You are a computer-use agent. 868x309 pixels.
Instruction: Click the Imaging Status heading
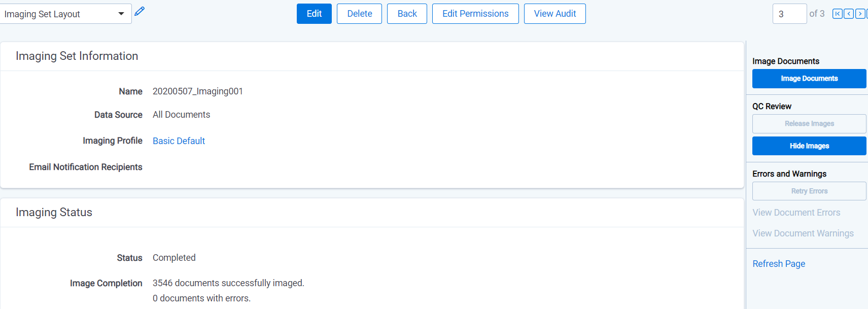tap(54, 212)
